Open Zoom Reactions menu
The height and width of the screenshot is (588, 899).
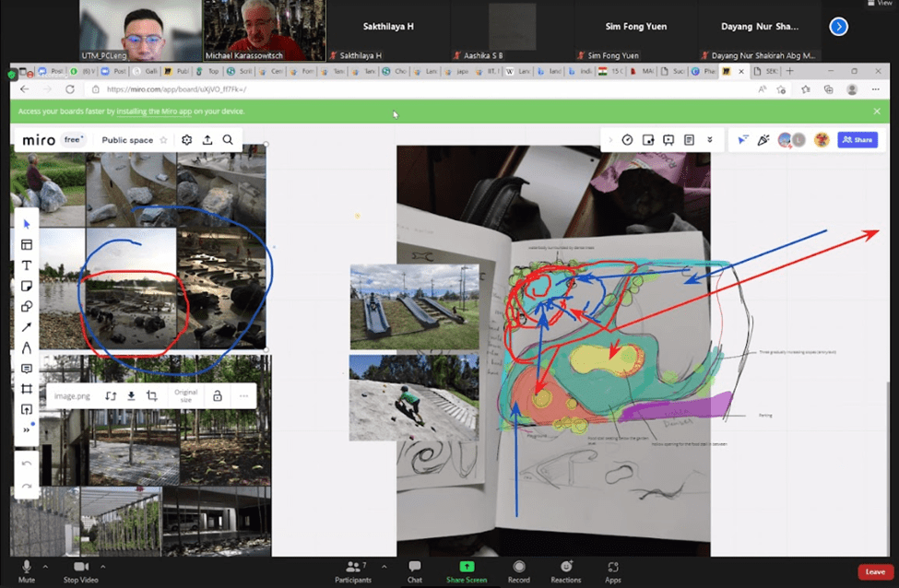point(565,567)
